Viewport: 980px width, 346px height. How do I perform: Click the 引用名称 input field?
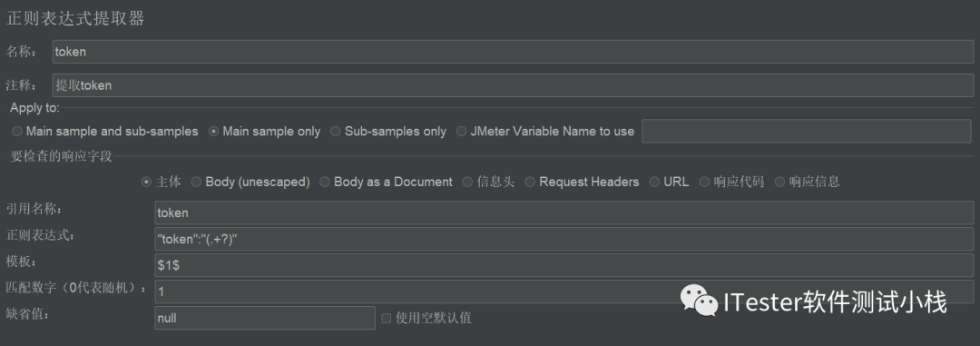coord(563,213)
